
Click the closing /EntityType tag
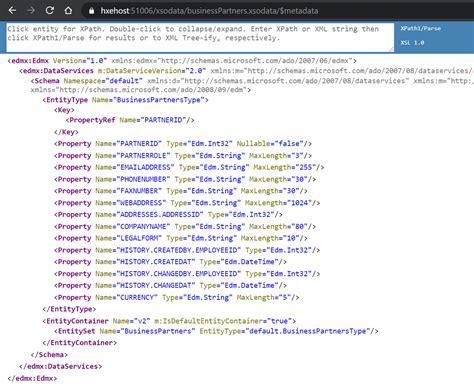(x=69, y=309)
